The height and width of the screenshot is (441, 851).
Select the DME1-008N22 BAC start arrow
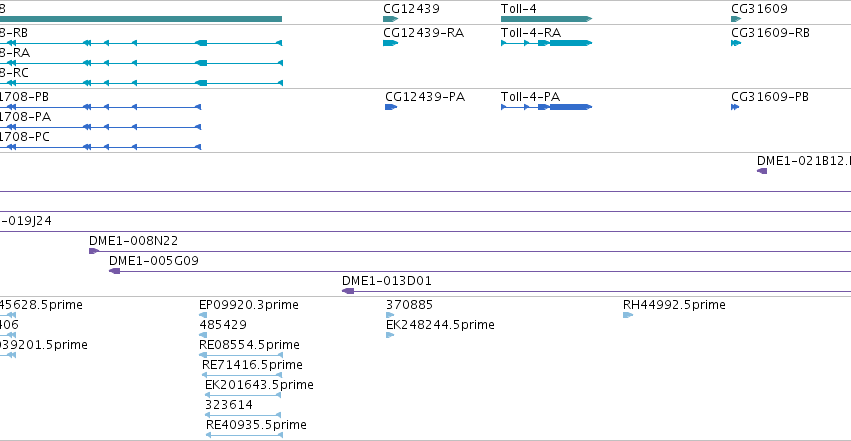pos(93,251)
